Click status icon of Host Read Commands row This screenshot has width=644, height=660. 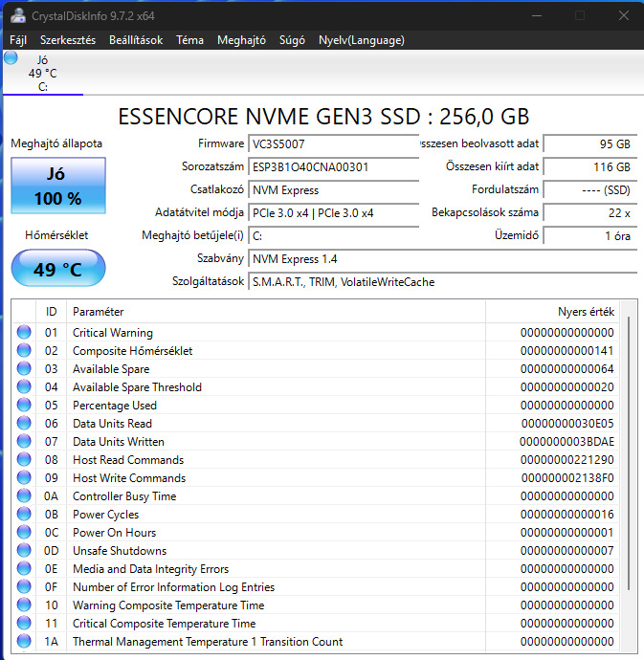click(x=24, y=459)
